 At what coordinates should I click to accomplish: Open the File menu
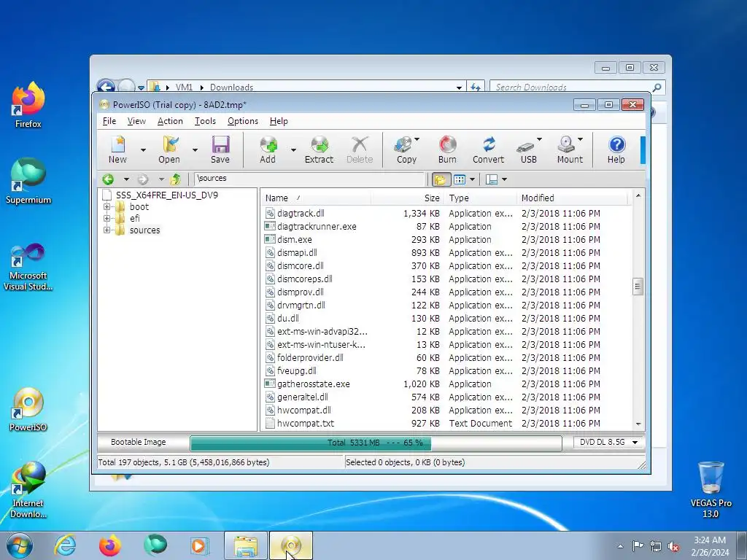[109, 122]
